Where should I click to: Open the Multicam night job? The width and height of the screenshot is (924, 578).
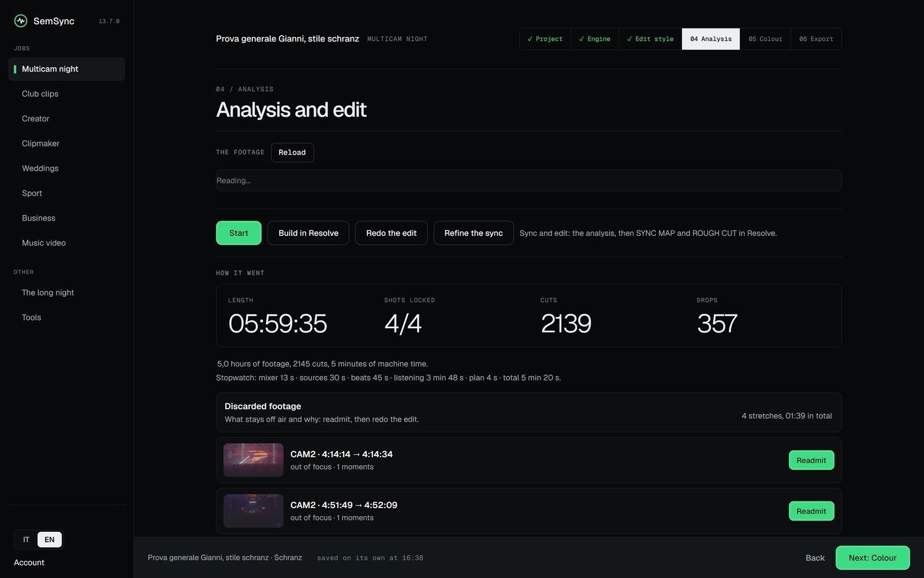point(66,69)
